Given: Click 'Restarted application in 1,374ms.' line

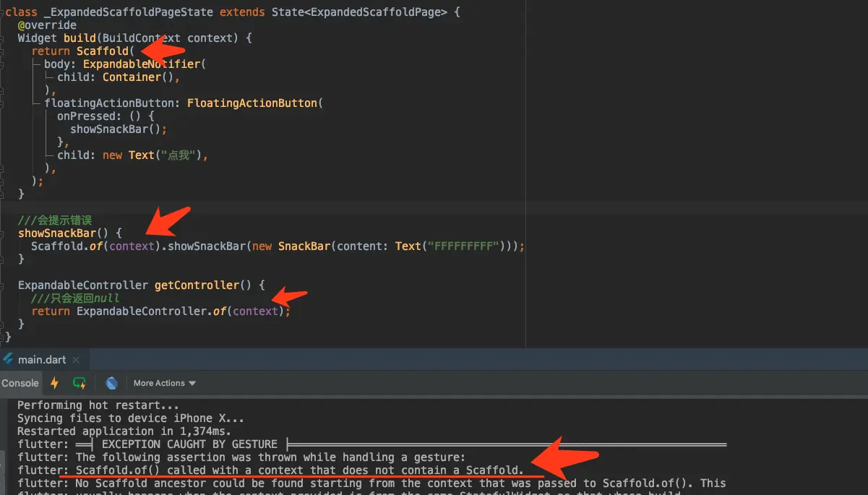Looking at the screenshot, I should click(124, 431).
